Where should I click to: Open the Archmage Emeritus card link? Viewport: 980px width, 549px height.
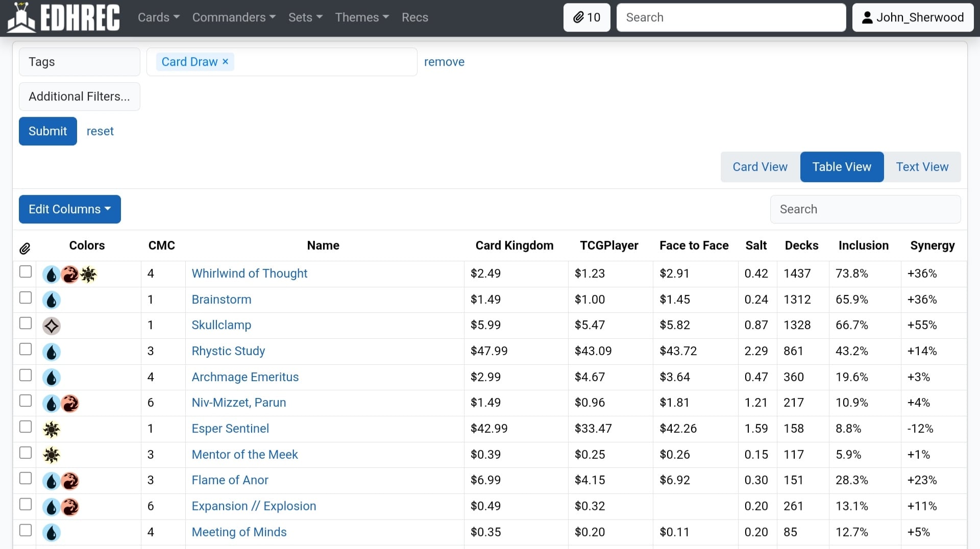[x=245, y=377]
